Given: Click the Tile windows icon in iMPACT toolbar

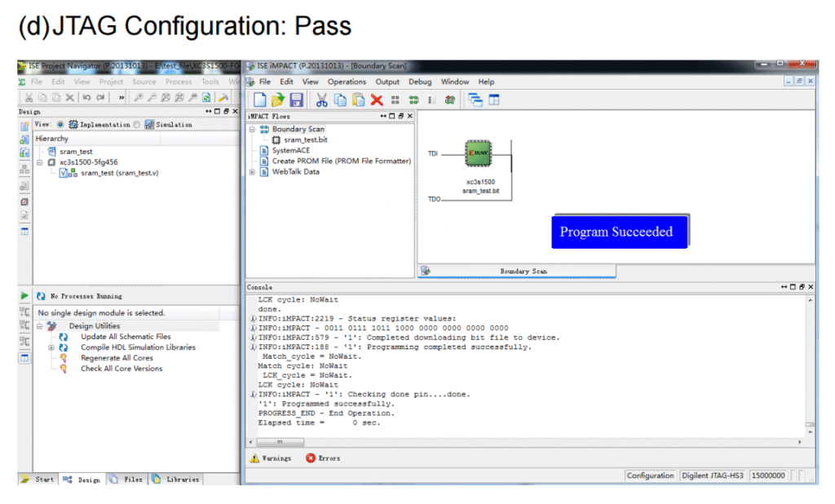Looking at the screenshot, I should [x=494, y=99].
